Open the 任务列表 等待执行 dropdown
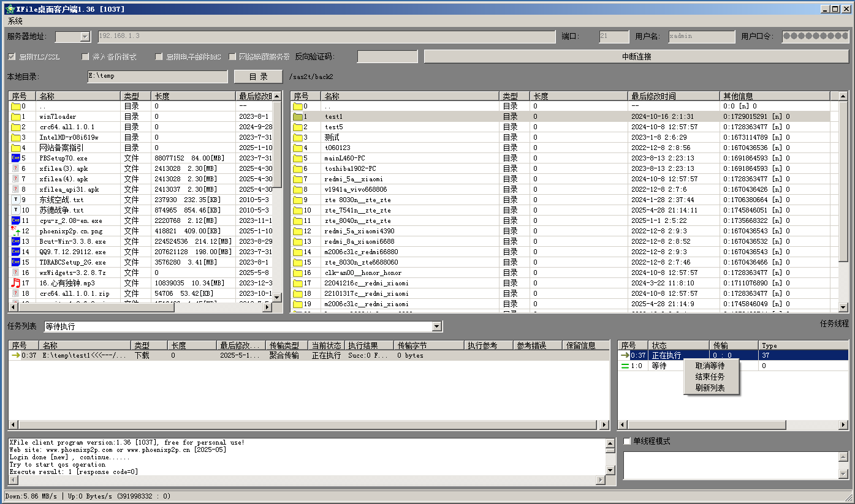Image resolution: width=855 pixels, height=504 pixels. [436, 326]
